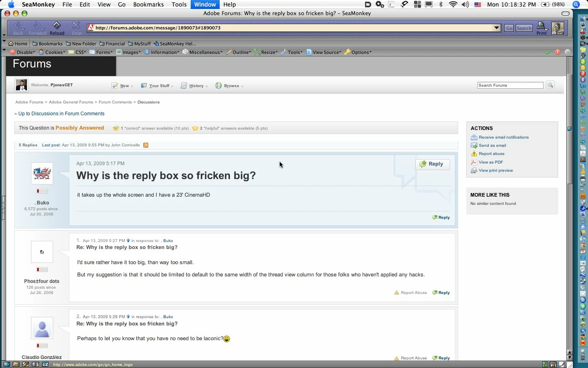Screen dimensions: 588x368
Task: Open the Cookies dropdown menu
Action: point(52,52)
